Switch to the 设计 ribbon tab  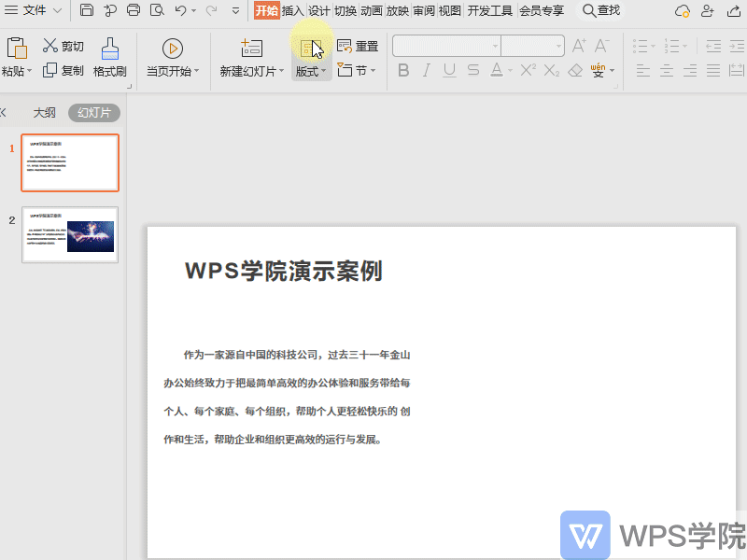point(319,10)
